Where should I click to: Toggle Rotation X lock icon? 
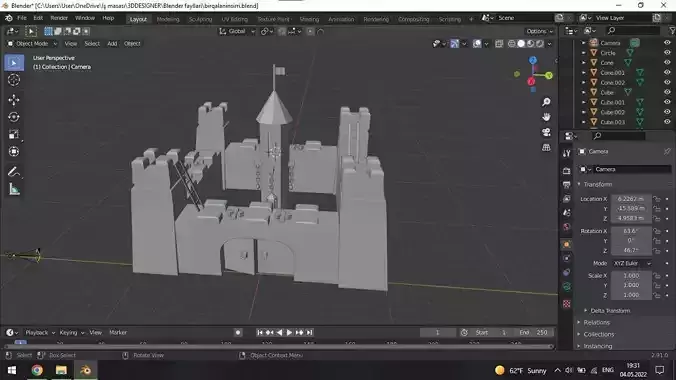(657, 231)
